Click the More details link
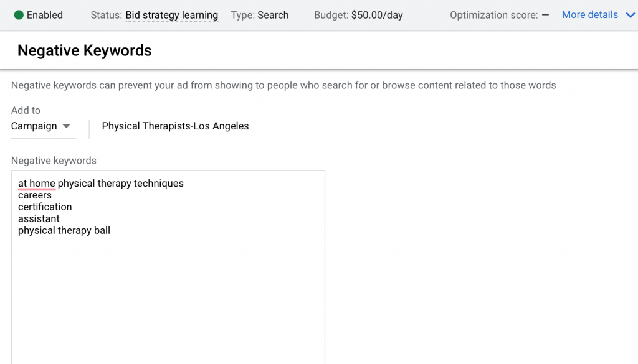This screenshot has height=364, width=638. [x=589, y=14]
